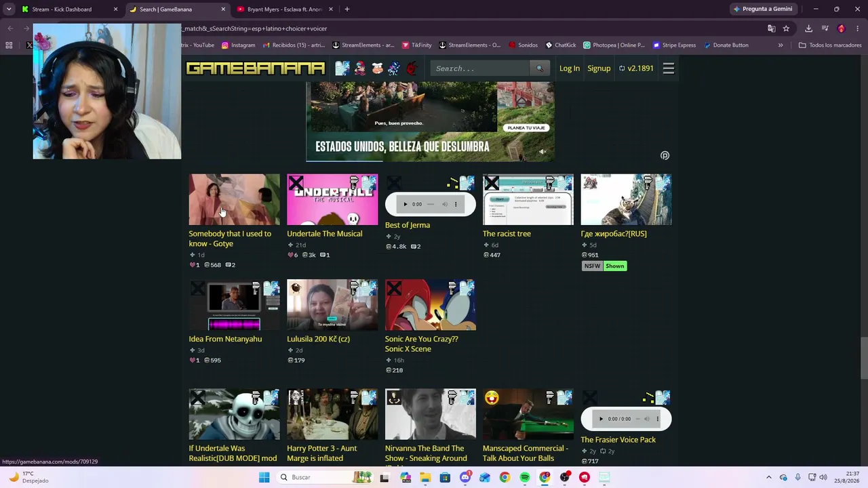Open Microsoft Store from the taskbar

pos(445,477)
